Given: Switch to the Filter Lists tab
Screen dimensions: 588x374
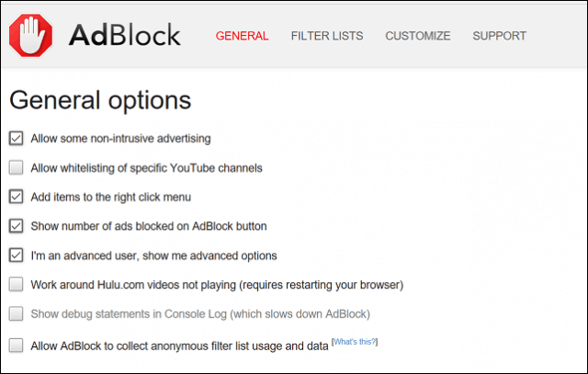Looking at the screenshot, I should click(x=327, y=36).
